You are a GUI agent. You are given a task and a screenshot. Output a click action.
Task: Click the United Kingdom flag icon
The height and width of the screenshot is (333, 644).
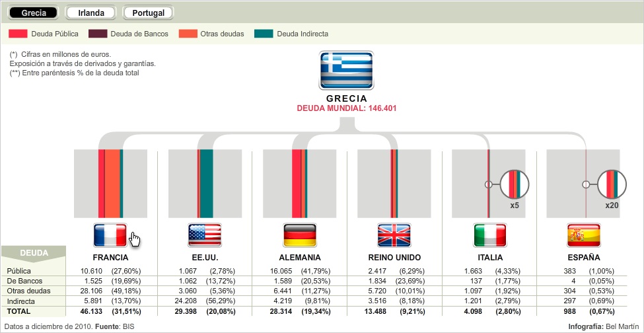(x=394, y=235)
